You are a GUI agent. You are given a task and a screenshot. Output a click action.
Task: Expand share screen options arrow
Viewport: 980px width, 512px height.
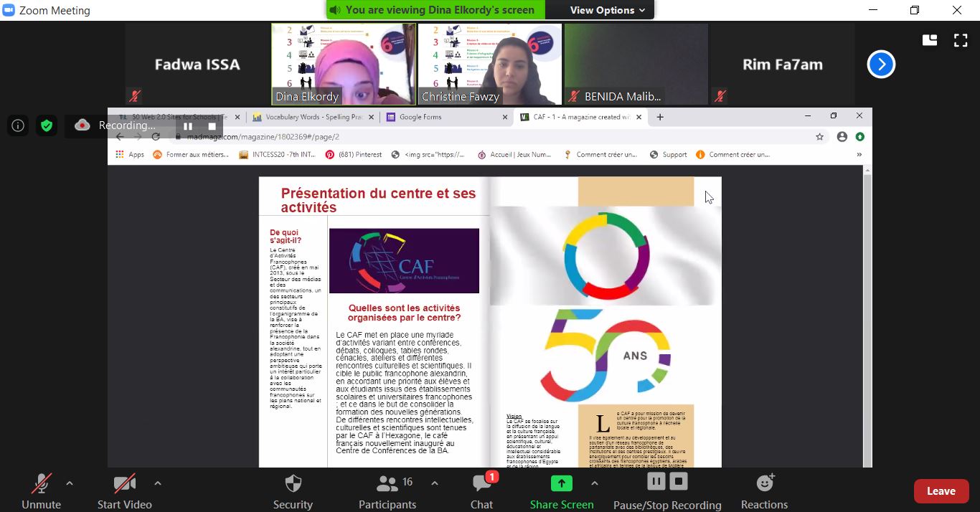(595, 483)
